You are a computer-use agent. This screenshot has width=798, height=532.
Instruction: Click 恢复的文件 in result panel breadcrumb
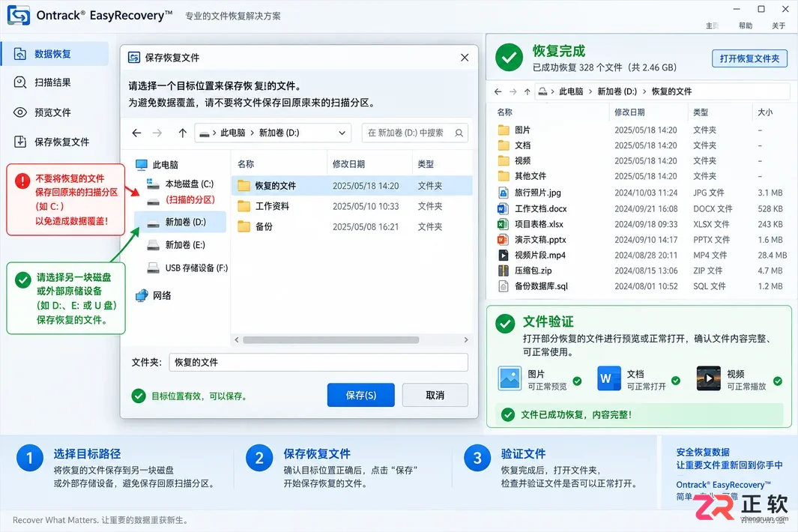(672, 91)
